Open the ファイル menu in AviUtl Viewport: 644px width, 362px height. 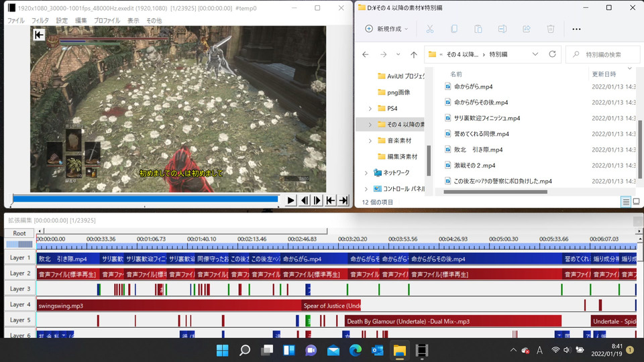(x=16, y=21)
